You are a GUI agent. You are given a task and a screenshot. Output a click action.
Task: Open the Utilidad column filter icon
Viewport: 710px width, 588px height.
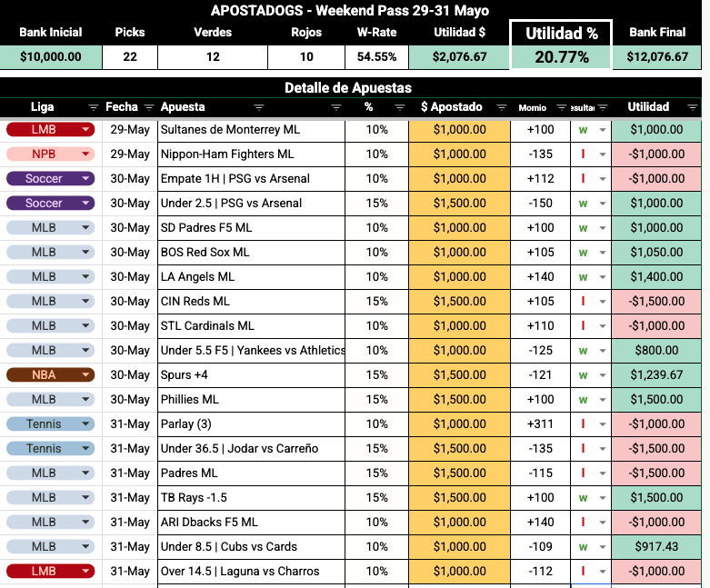pos(693,107)
